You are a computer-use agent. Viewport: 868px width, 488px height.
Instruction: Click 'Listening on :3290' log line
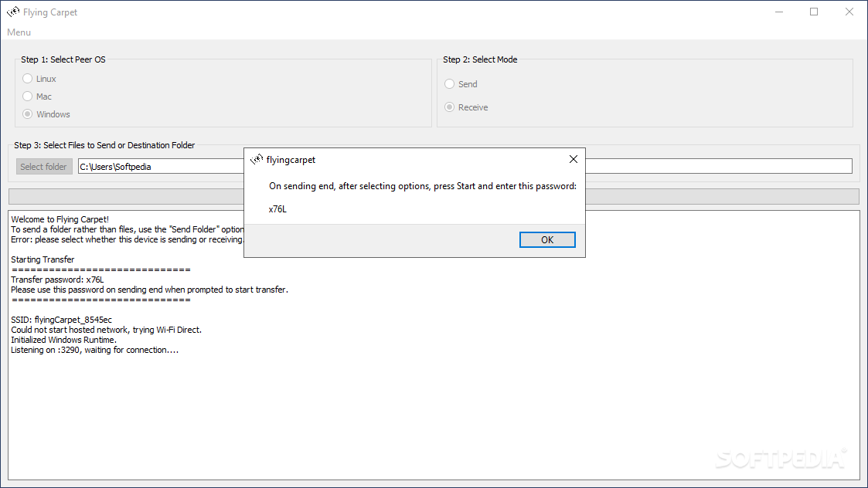tap(94, 350)
